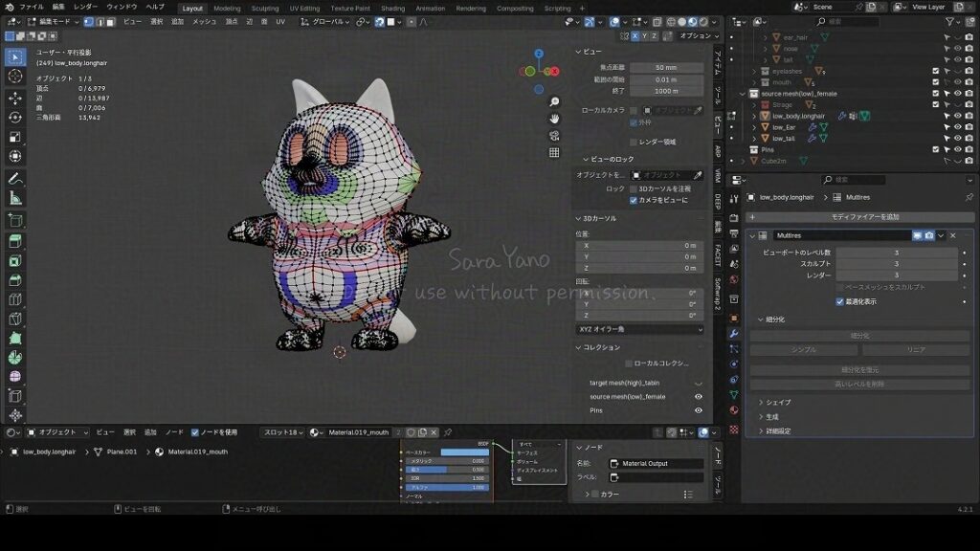Select the Knife tool
980x551 pixels.
(15, 319)
